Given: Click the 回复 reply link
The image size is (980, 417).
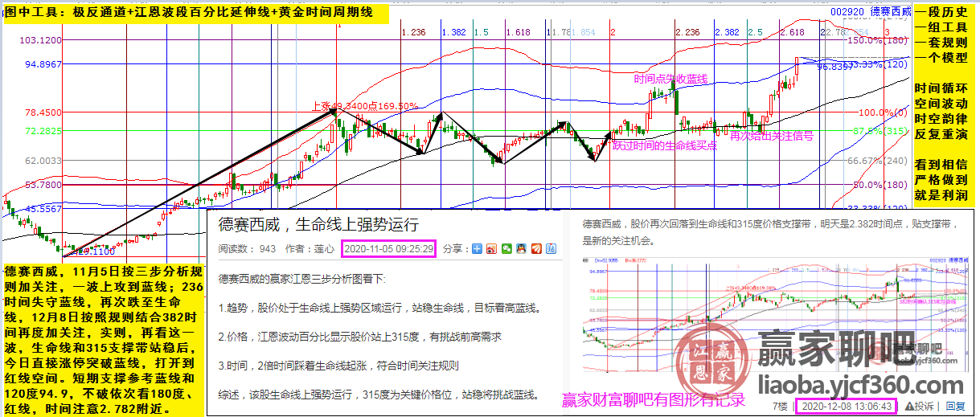Looking at the screenshot, I should click(x=954, y=406).
